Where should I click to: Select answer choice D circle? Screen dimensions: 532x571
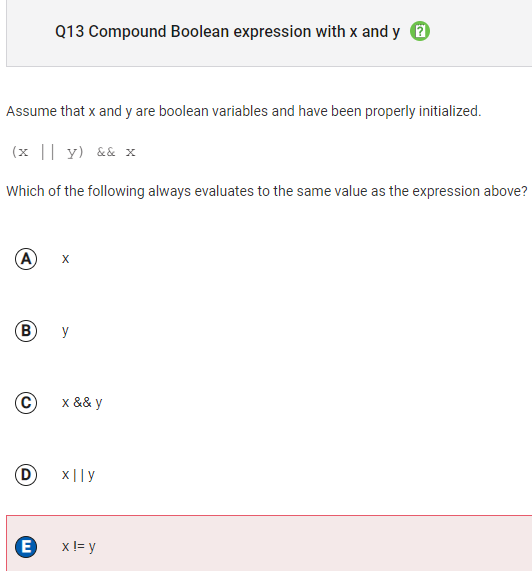pyautogui.click(x=26, y=475)
